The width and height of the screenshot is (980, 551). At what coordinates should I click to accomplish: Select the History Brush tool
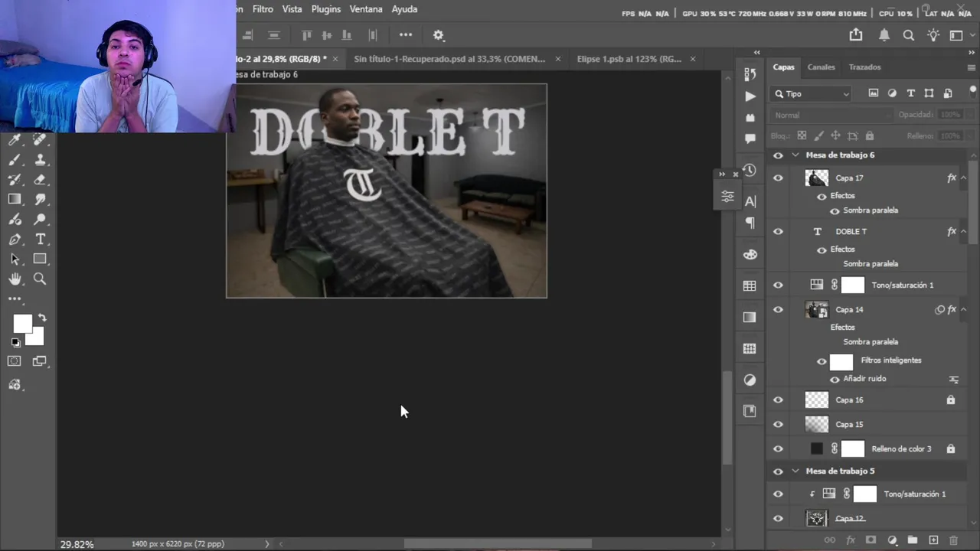click(x=15, y=180)
